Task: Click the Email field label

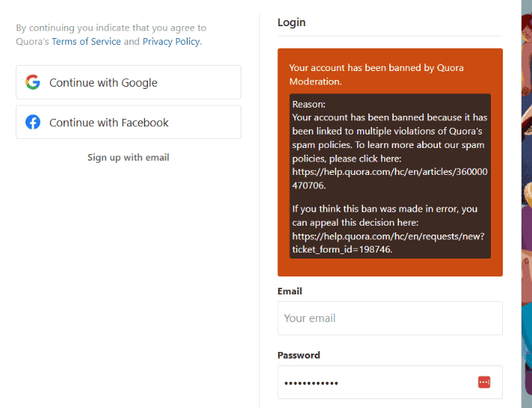Action: coord(290,291)
